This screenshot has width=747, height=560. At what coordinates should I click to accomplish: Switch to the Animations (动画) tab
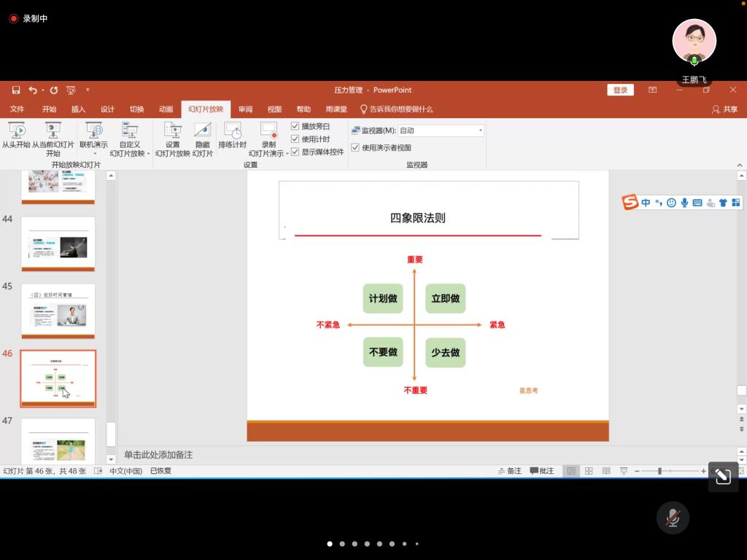point(166,109)
